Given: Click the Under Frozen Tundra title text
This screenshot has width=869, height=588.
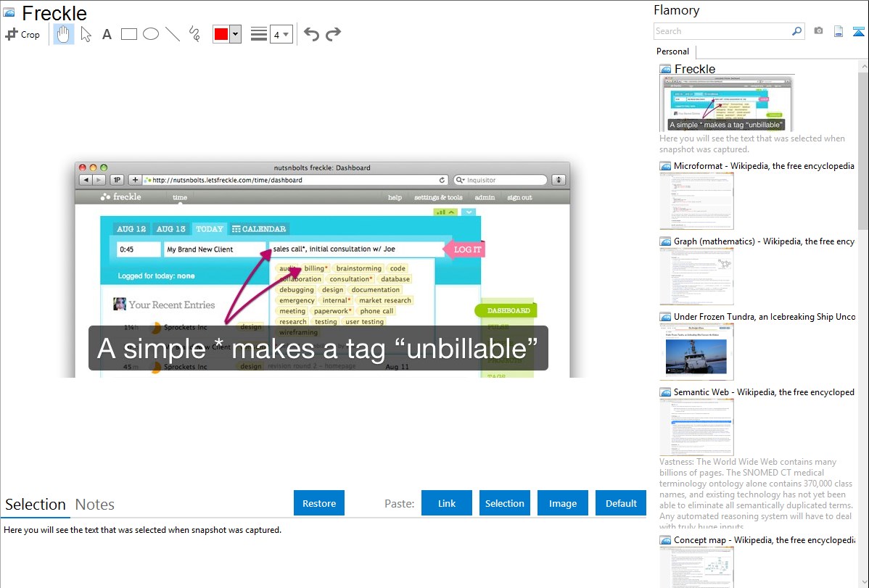Looking at the screenshot, I should 765,316.
